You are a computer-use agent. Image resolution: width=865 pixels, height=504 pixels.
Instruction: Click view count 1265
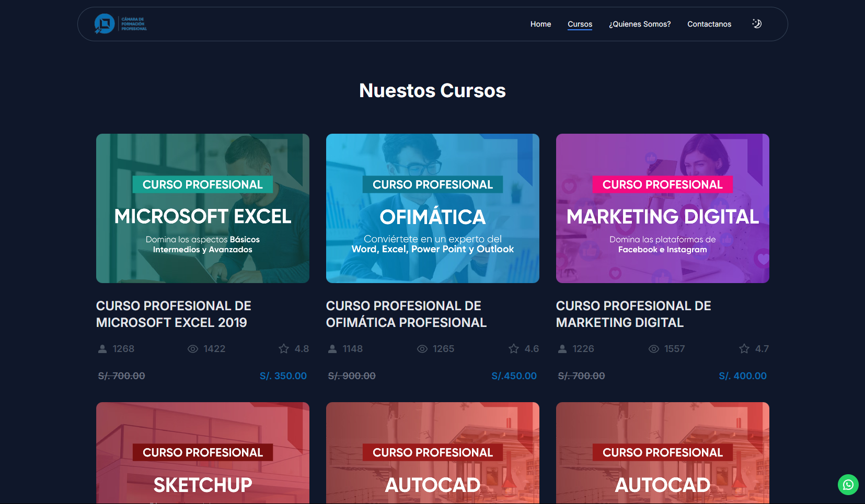point(443,349)
